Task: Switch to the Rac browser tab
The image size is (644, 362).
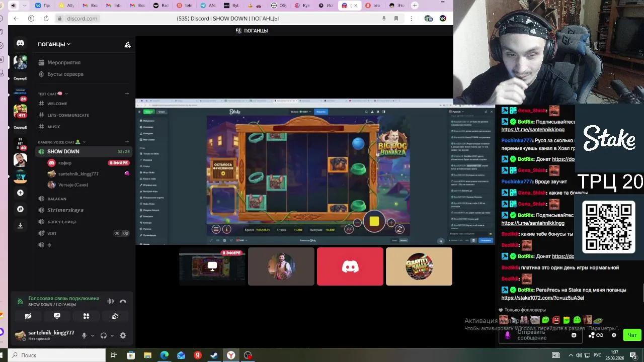Action: coord(160,6)
